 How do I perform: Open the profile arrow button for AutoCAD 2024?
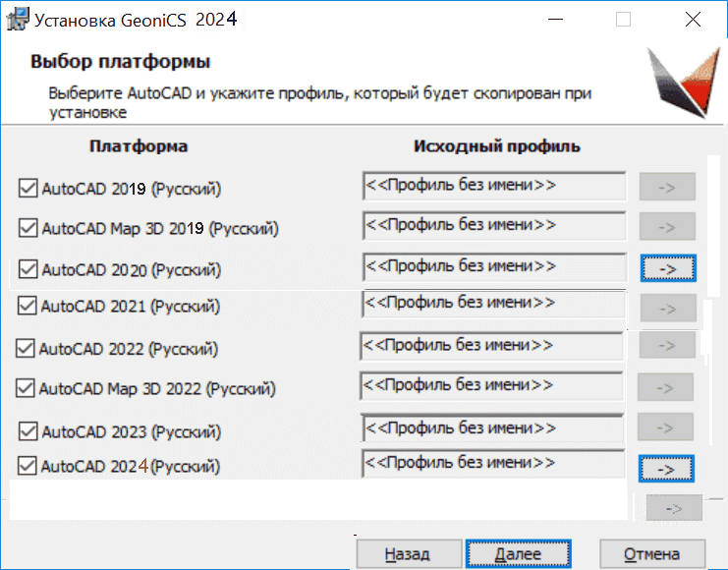[x=666, y=469]
